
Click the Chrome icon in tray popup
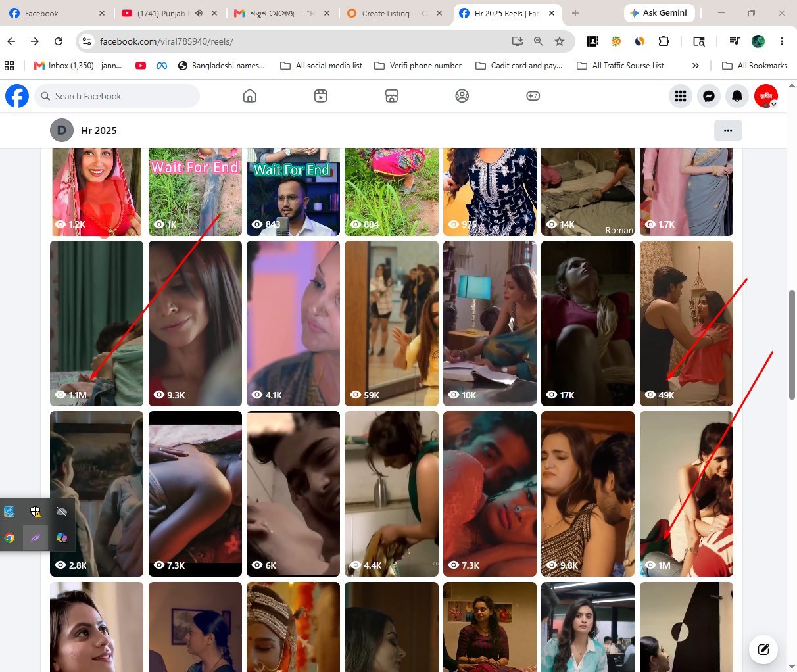coord(9,538)
